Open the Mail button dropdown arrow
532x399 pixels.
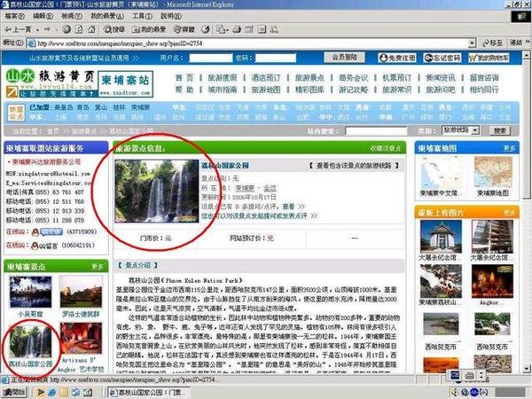tap(227, 30)
